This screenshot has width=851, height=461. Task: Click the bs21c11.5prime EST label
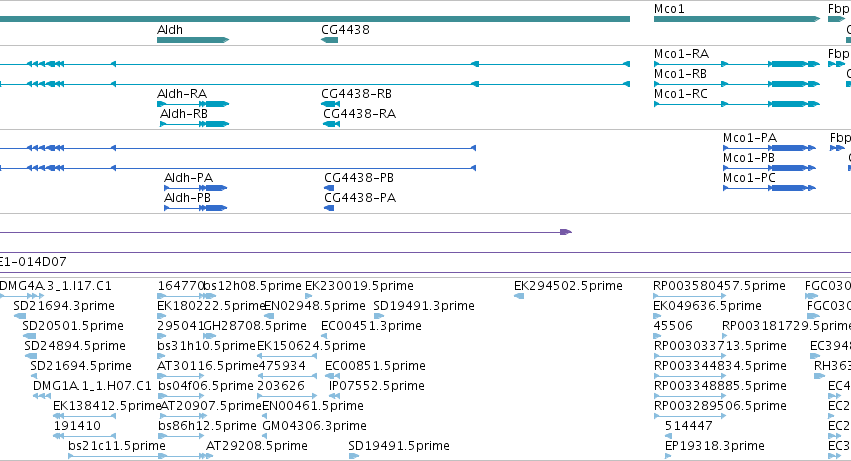pos(117,446)
